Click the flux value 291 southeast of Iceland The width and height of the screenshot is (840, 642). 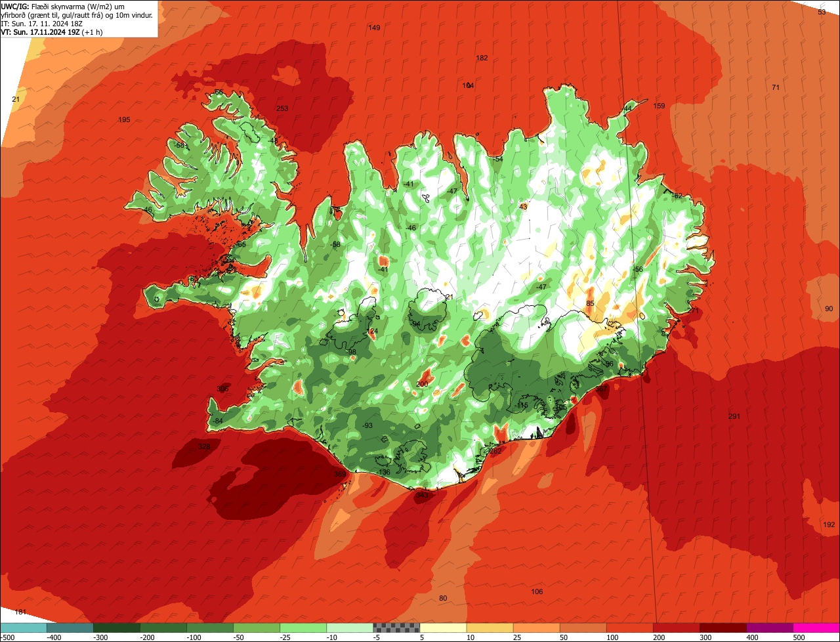(734, 416)
